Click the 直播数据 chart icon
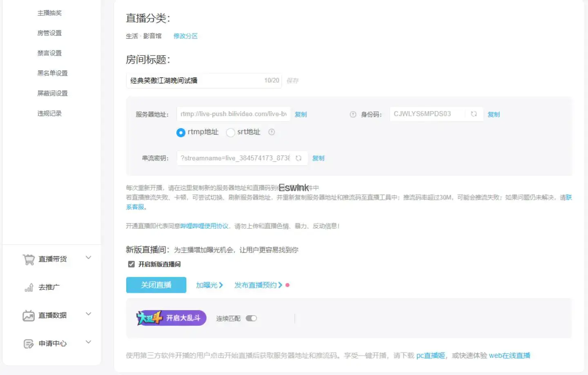Viewport: 588px width, 375px height. [x=29, y=316]
